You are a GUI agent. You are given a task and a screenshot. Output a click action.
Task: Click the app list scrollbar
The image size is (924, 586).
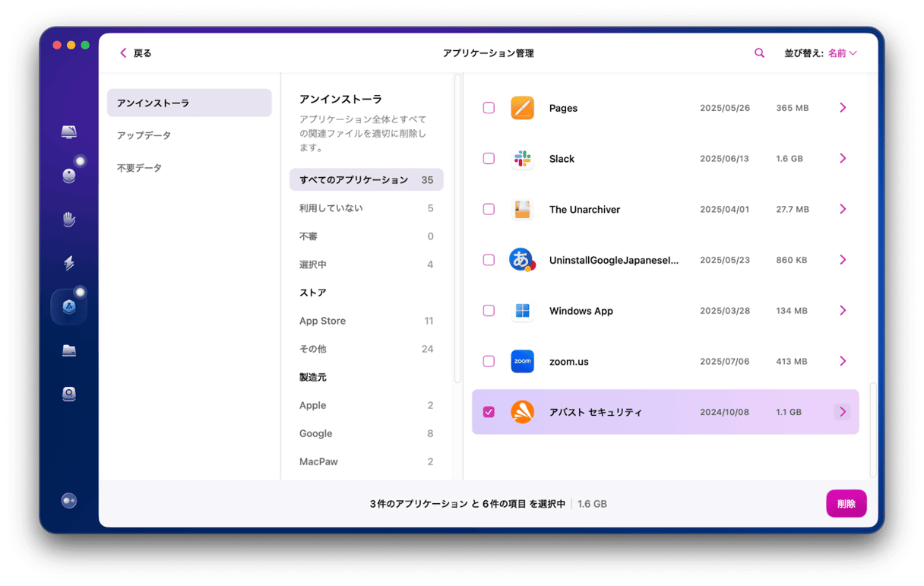click(x=873, y=429)
